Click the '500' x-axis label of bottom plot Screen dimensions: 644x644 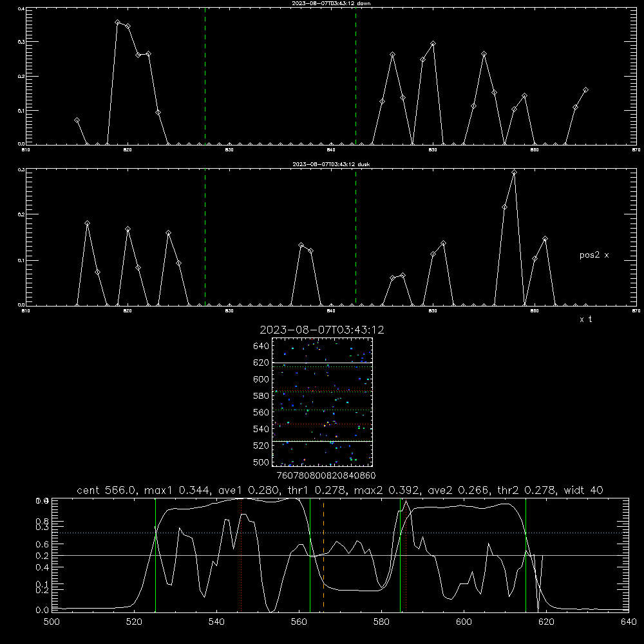[x=52, y=622]
